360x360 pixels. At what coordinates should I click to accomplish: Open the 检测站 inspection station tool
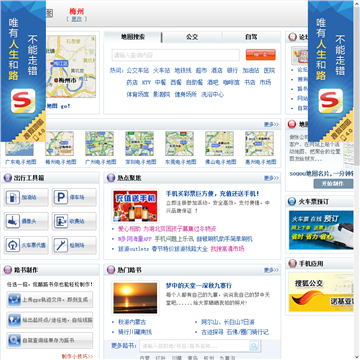[x=74, y=245]
